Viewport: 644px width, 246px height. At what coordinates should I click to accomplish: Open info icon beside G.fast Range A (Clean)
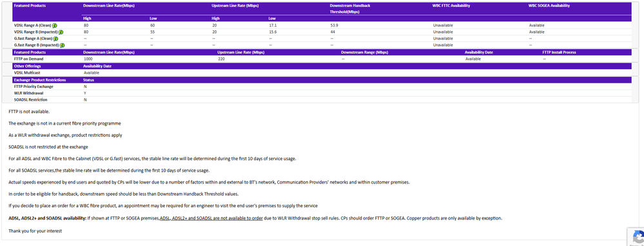coord(56,39)
